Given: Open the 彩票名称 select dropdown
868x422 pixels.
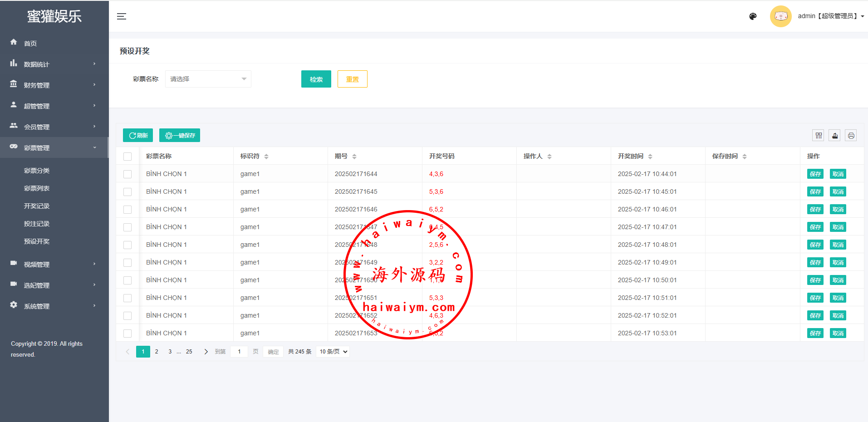Looking at the screenshot, I should (208, 79).
